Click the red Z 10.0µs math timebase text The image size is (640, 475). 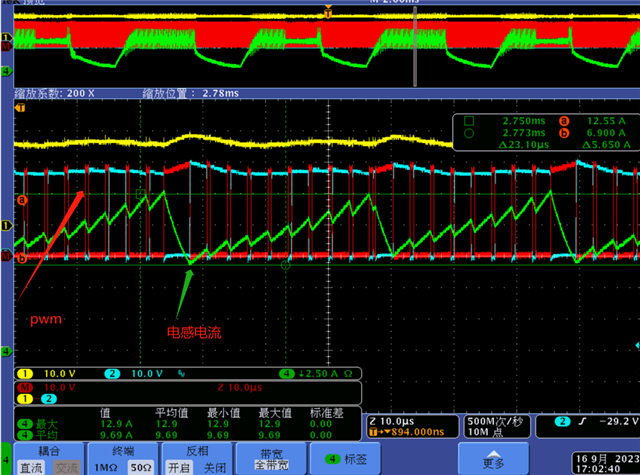tap(240, 387)
